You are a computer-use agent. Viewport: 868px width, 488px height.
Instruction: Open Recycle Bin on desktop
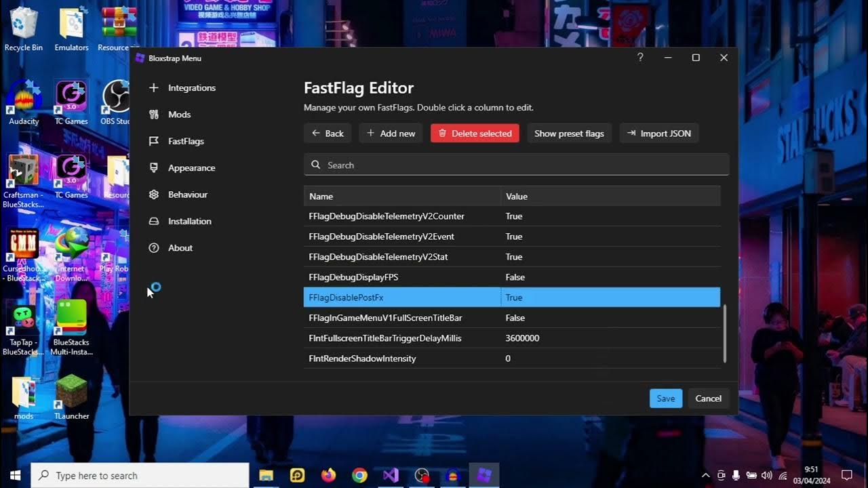pos(24,29)
